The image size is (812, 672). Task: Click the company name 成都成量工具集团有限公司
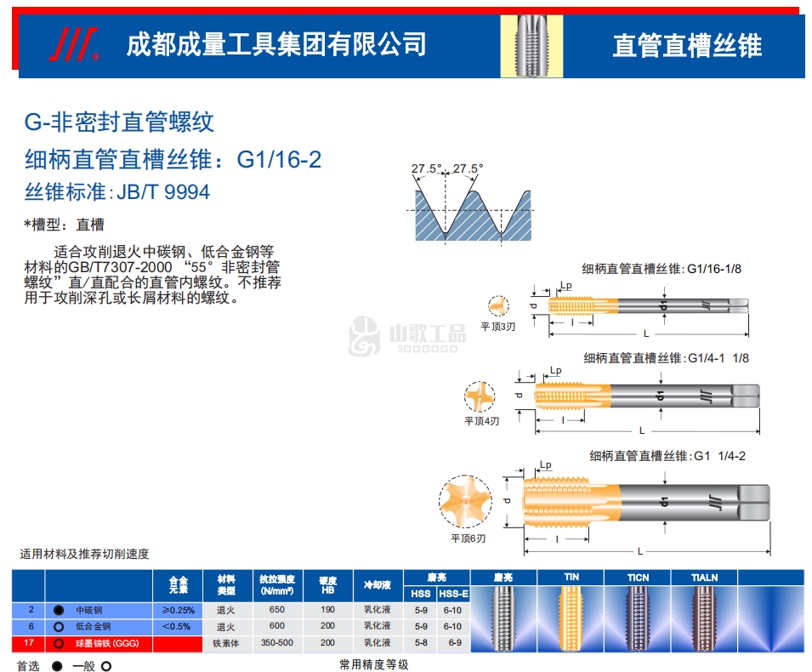[276, 44]
